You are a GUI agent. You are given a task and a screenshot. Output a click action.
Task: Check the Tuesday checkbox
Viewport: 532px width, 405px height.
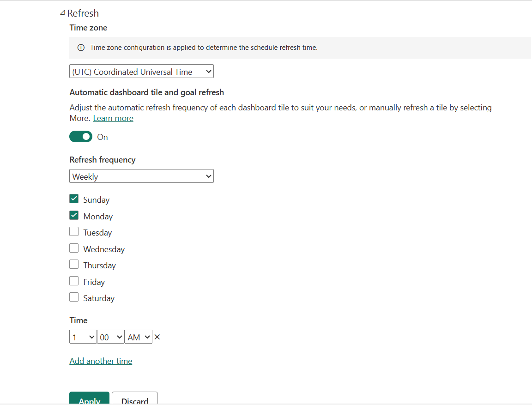[x=74, y=232]
